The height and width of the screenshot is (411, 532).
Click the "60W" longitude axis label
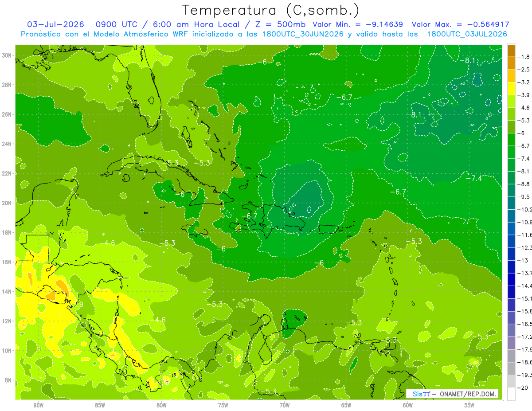click(x=408, y=406)
